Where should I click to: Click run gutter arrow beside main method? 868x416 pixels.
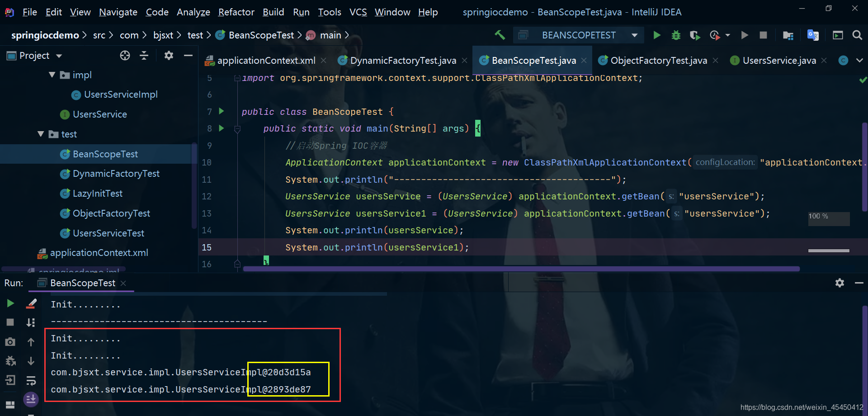222,128
